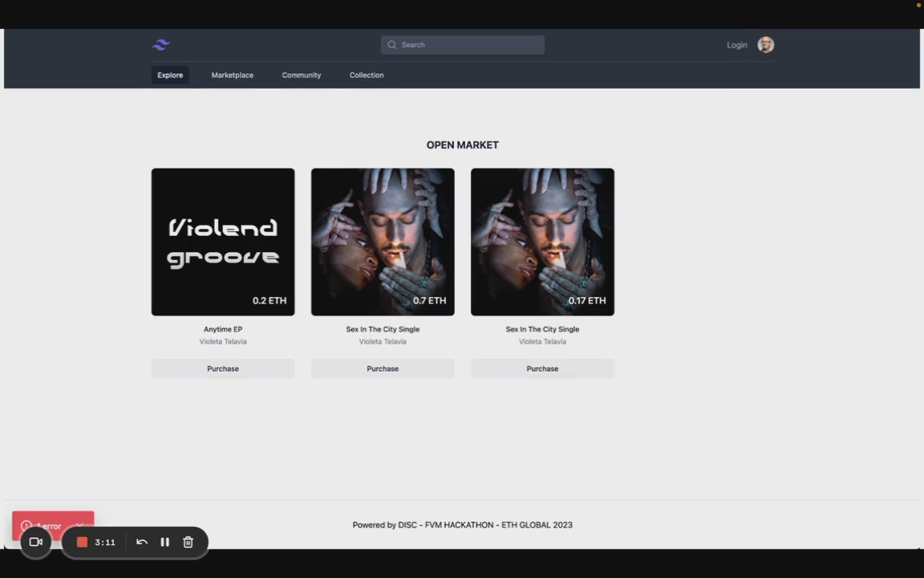Delete recording with trash icon
Image resolution: width=924 pixels, height=578 pixels.
(x=188, y=541)
